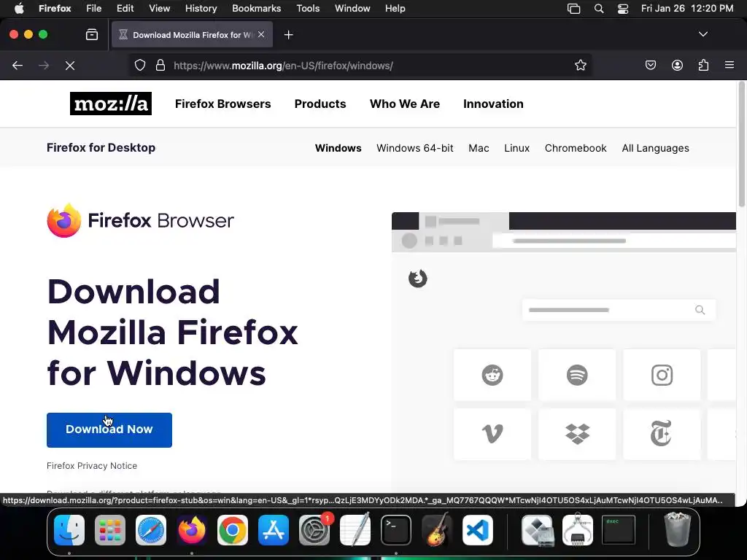Open the Trash in the dock
747x560 pixels.
[x=677, y=529]
